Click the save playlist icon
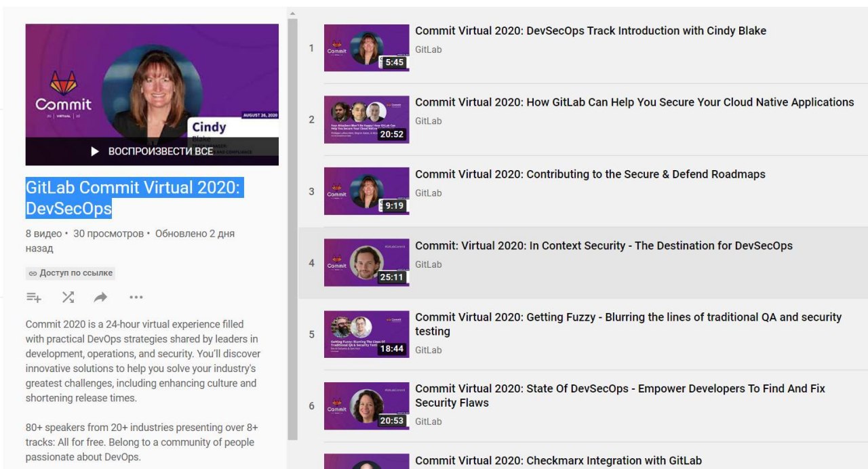 (x=33, y=297)
